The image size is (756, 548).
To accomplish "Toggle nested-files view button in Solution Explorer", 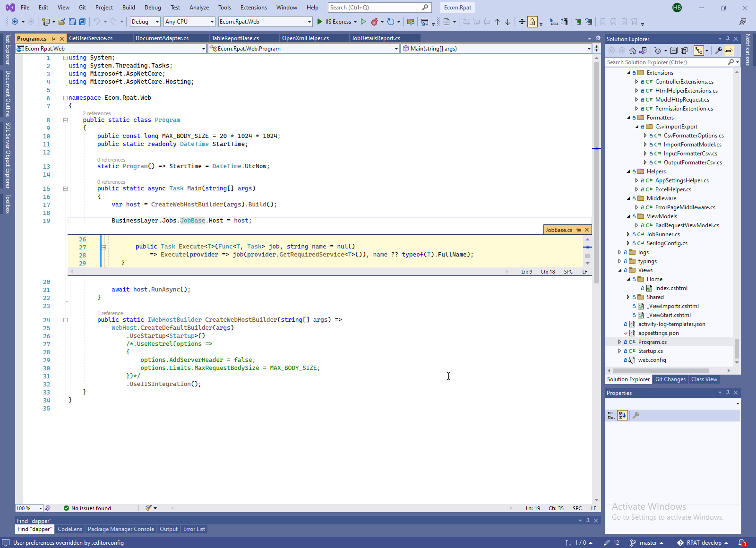I will 699,51.
